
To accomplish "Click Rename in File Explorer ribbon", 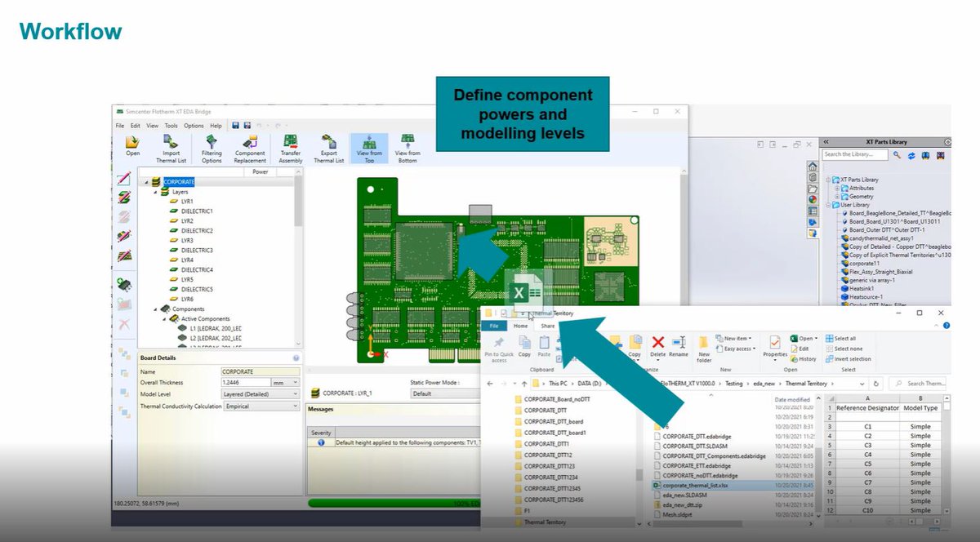I will (679, 346).
